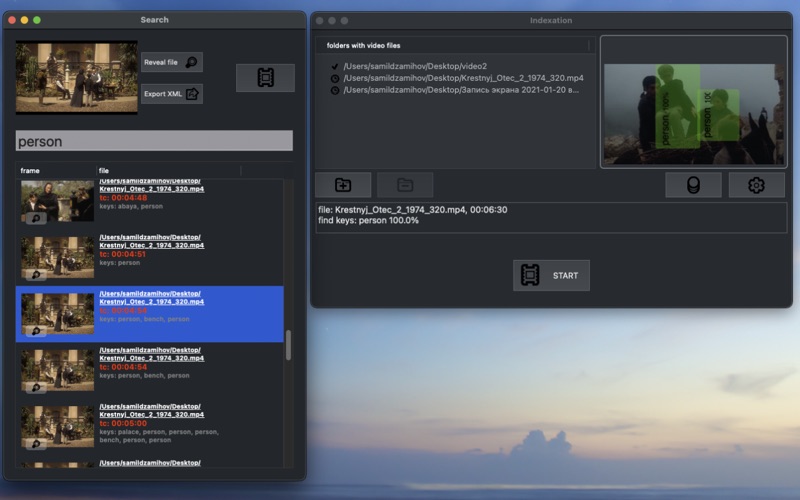This screenshot has height=500, width=800.
Task: Click the 'frame' column header
Action: [x=55, y=171]
